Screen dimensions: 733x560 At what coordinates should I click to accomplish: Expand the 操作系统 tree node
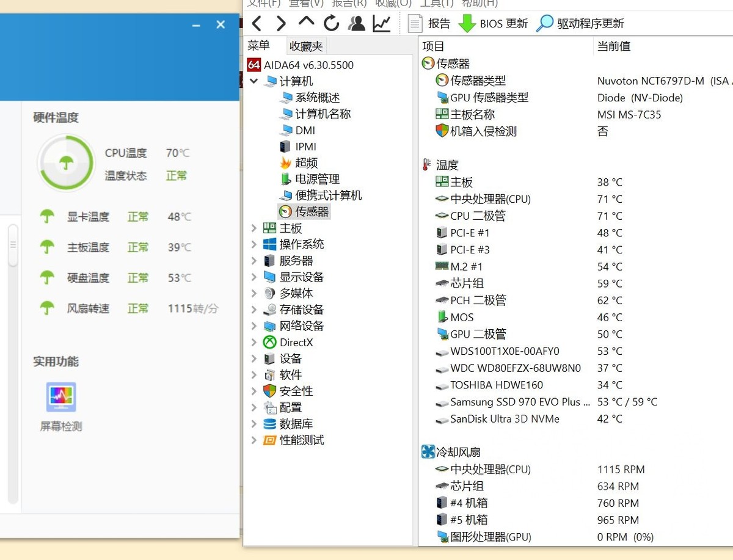tap(253, 244)
